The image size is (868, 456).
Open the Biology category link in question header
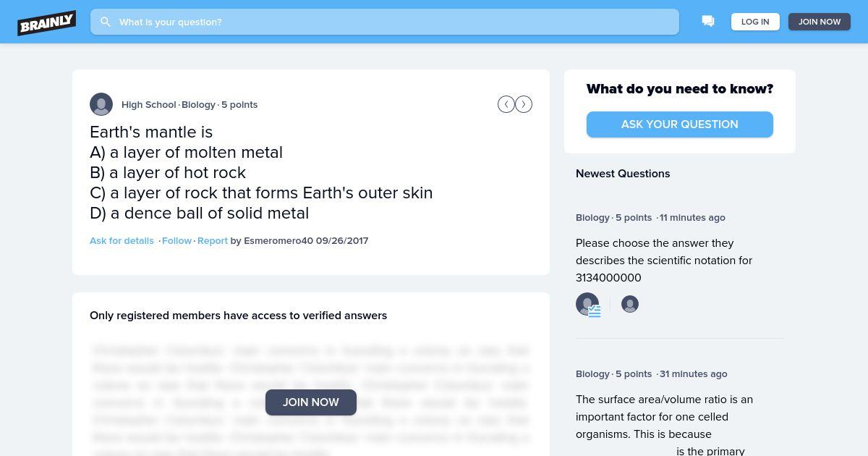tap(198, 104)
